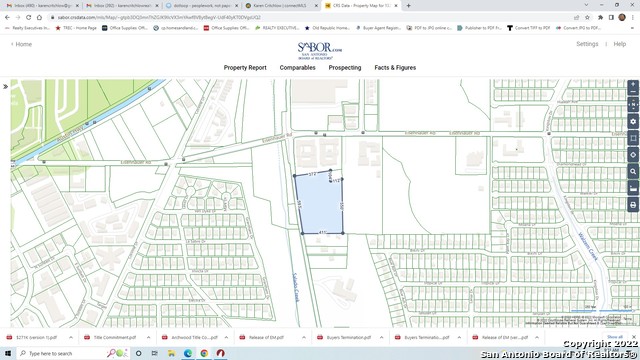This screenshot has height=360, width=640.
Task: Open the Settings link
Action: click(x=587, y=44)
